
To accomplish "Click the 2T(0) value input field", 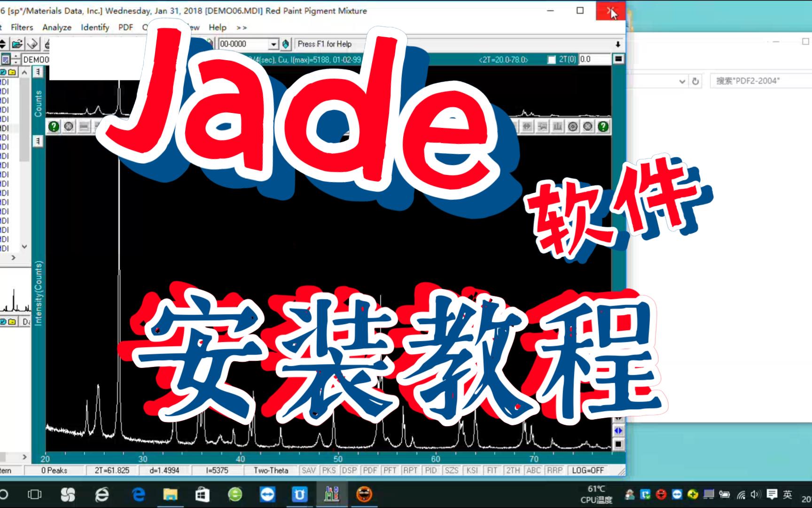I will click(x=594, y=59).
